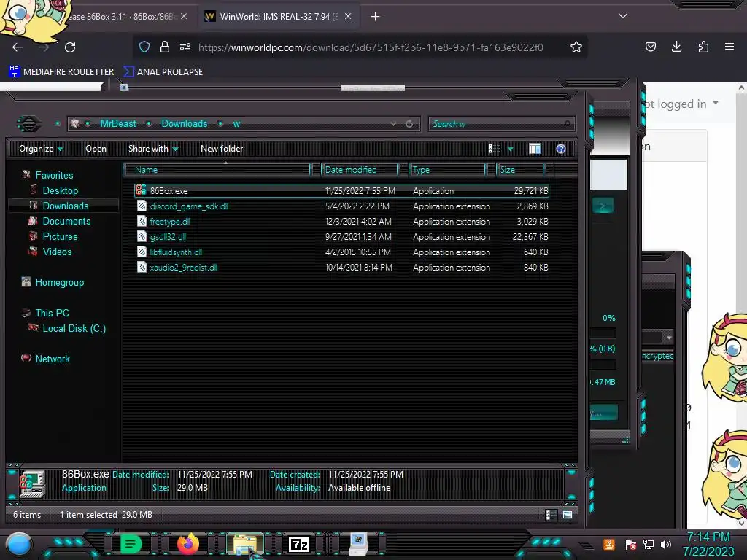List all tabs dropdown arrow
The width and height of the screenshot is (747, 560).
(623, 16)
